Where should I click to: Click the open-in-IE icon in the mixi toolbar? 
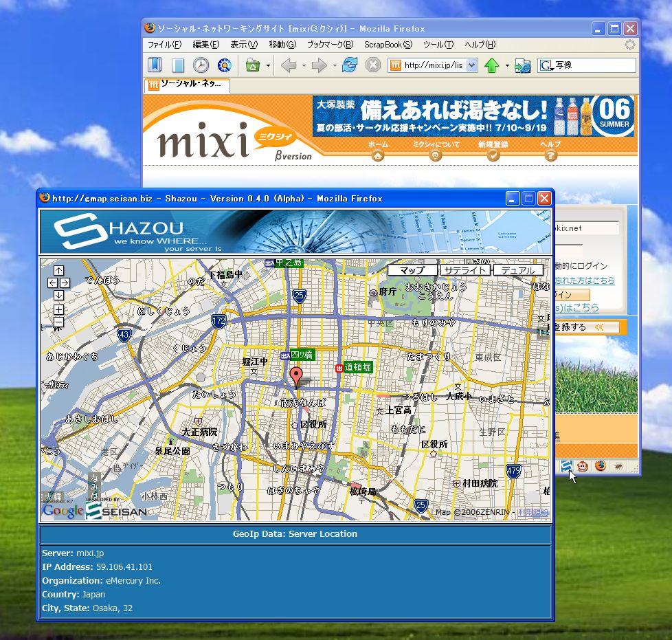click(522, 65)
